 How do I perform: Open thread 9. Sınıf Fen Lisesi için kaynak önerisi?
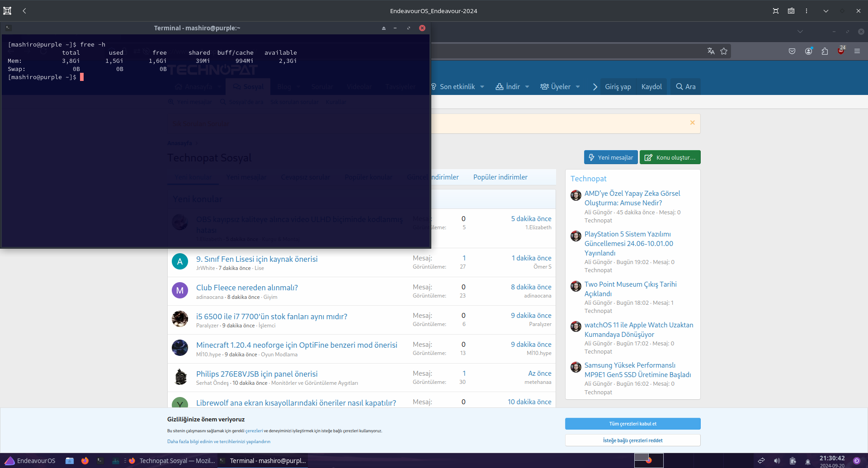pyautogui.click(x=257, y=259)
